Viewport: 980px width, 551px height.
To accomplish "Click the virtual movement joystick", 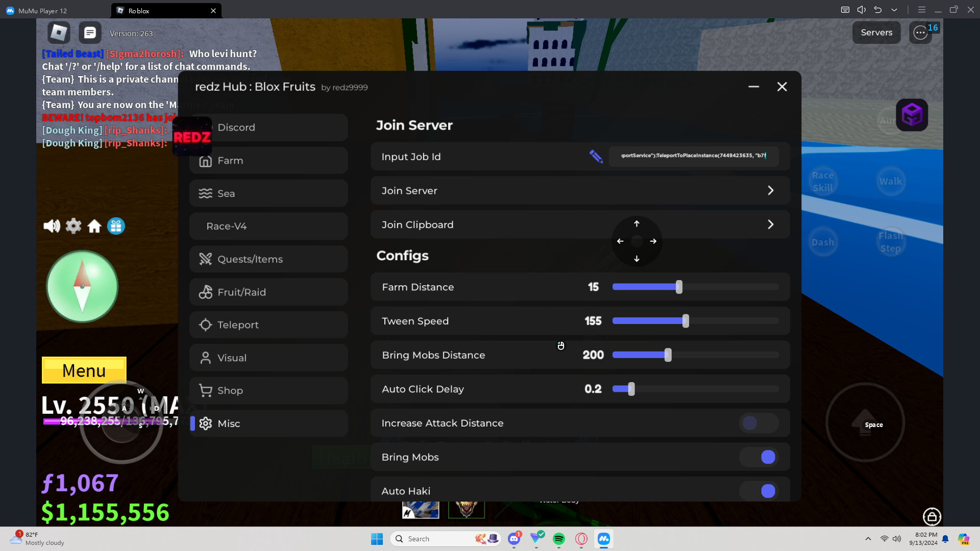I will pyautogui.click(x=121, y=422).
